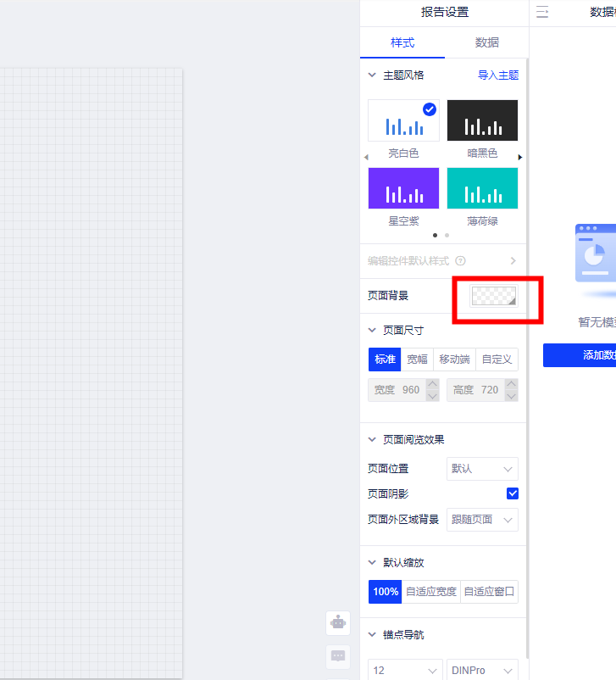Viewport: 616px width, 680px height.
Task: Decrease 宽度 with down stepper
Action: click(x=433, y=396)
